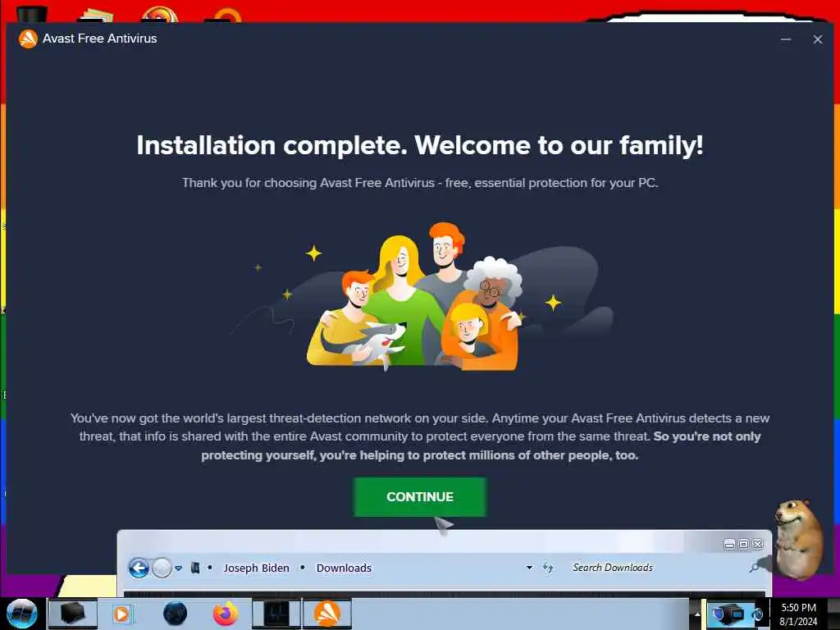
Task: Click the network monitor tray icon
Action: coord(736,614)
